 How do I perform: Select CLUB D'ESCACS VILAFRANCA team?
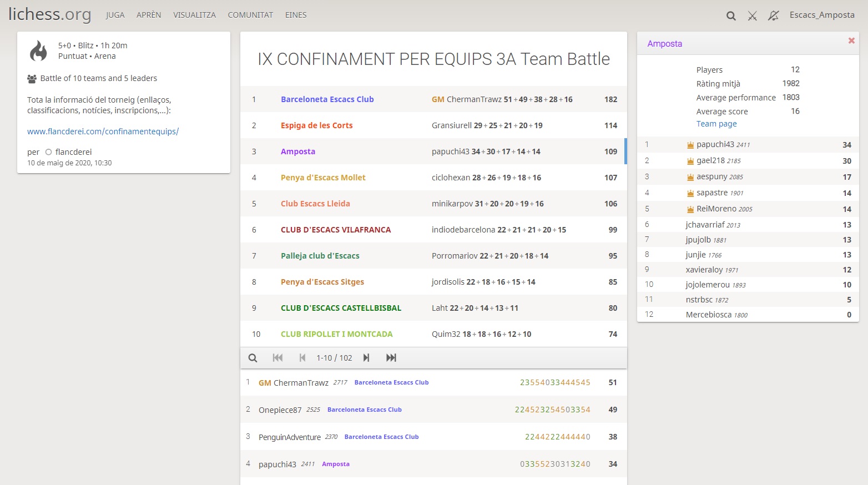(433, 230)
